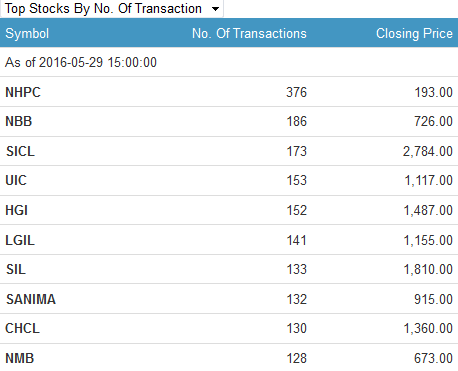Click the Closing Price column header

[414, 33]
